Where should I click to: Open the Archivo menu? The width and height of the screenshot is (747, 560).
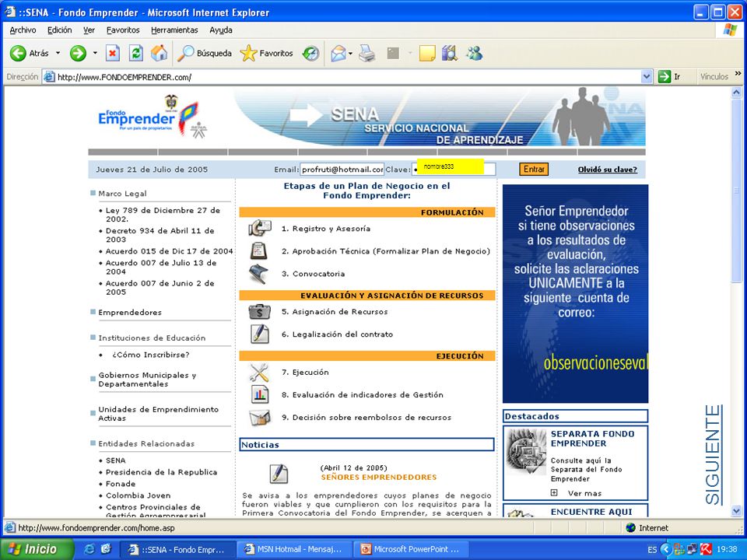click(23, 30)
